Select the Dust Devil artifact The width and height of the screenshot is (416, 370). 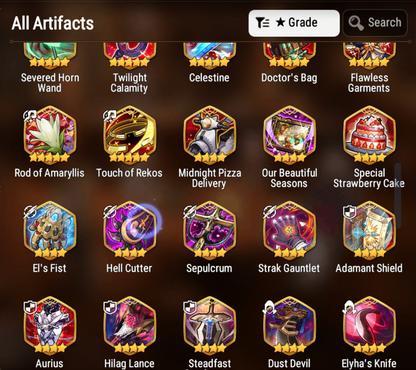289,325
